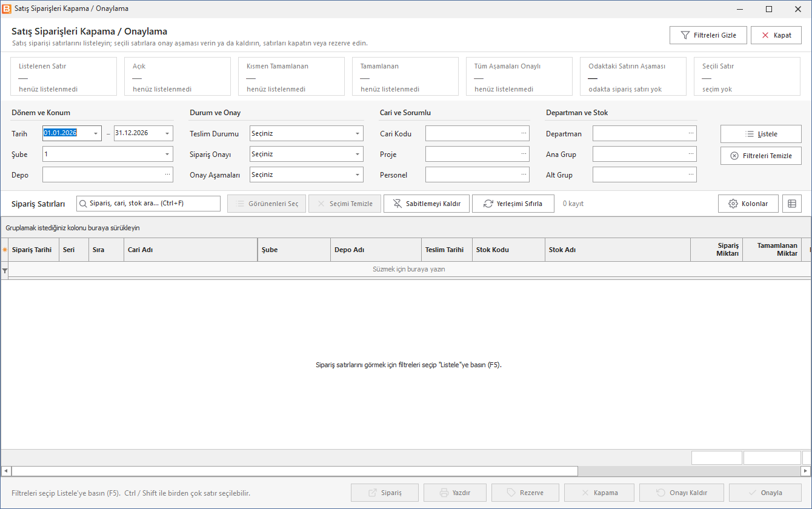Click the Listele button
Screen dimensions: 812x509
761,134
